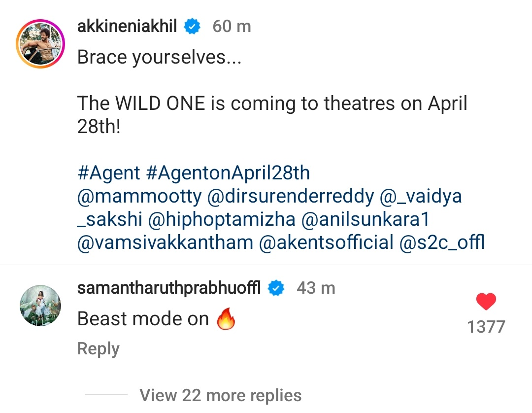The height and width of the screenshot is (413, 532).
Task: Visit the @mammootty mention
Action: 139,197
